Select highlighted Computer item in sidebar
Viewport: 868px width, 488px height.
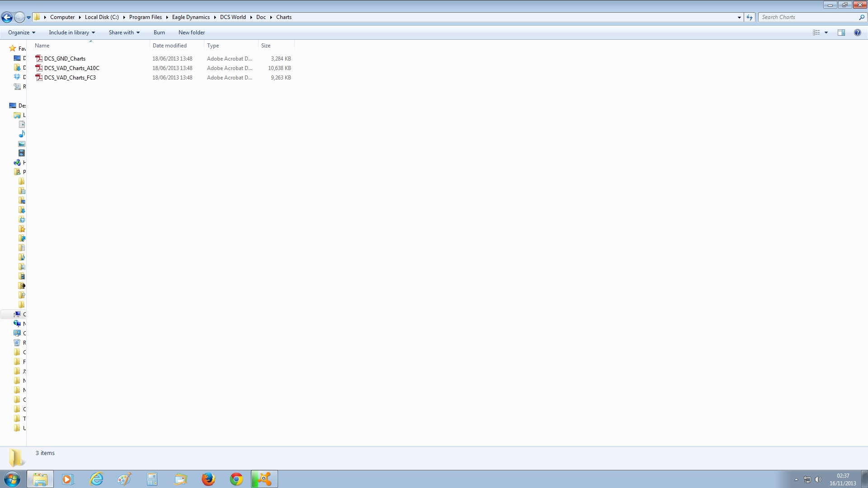click(x=14, y=314)
